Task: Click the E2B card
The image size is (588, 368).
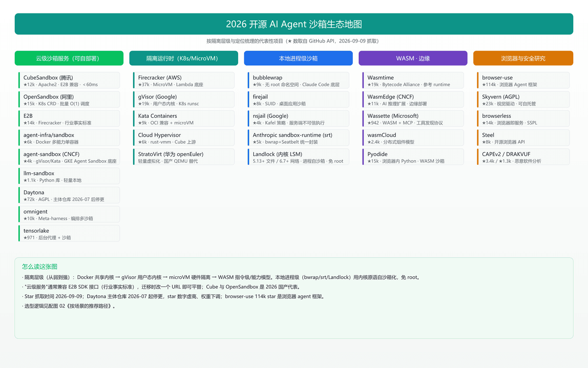Action: click(69, 119)
